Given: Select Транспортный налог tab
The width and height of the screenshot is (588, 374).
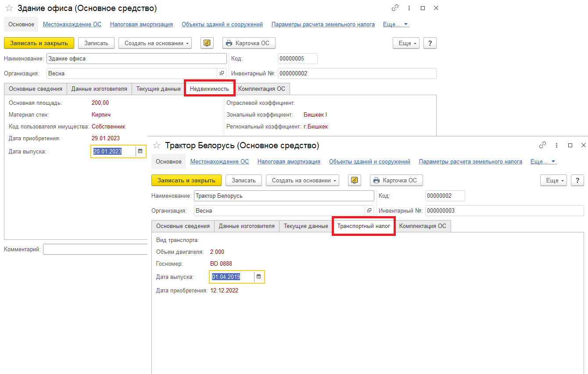Looking at the screenshot, I should 364,226.
